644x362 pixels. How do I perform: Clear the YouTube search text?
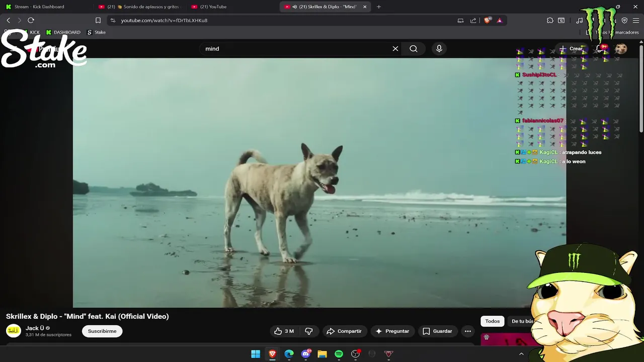pyautogui.click(x=395, y=49)
